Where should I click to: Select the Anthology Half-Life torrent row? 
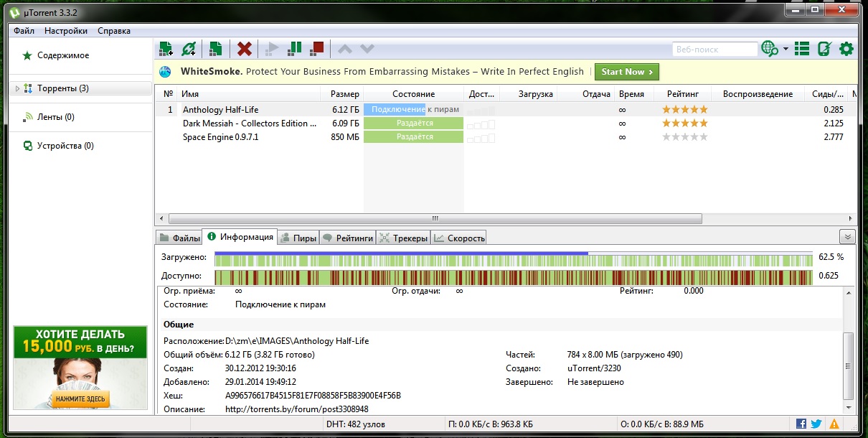pyautogui.click(x=506, y=110)
